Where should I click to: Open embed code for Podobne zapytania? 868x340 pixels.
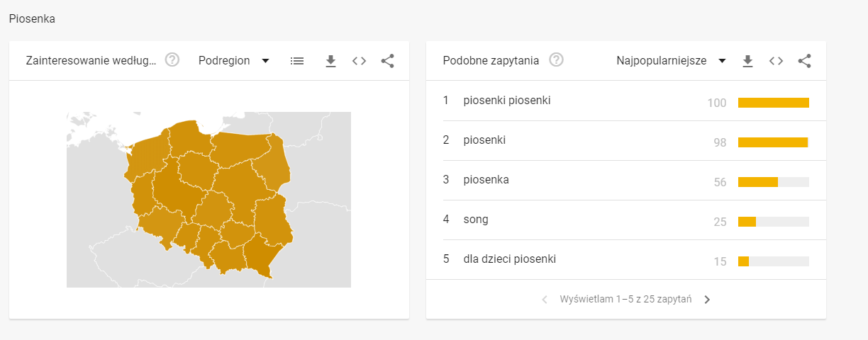click(777, 61)
